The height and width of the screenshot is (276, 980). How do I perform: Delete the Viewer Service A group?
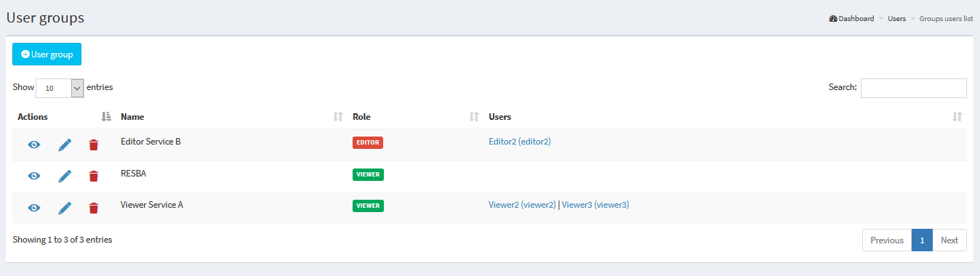point(93,208)
